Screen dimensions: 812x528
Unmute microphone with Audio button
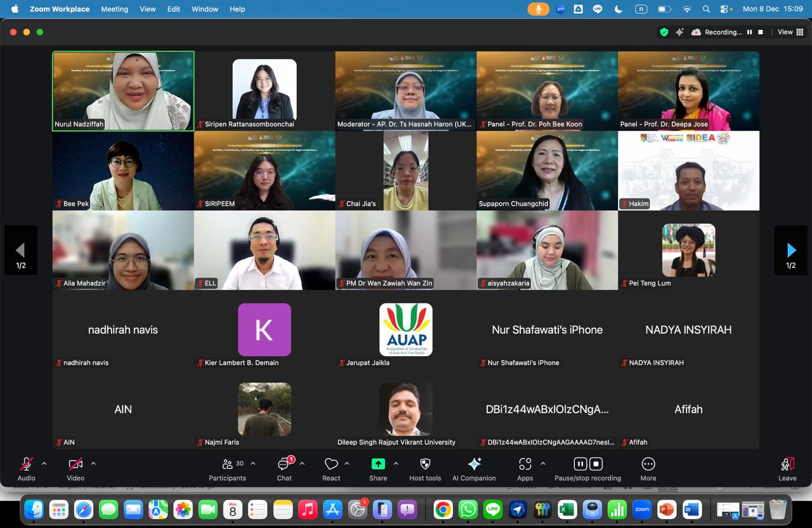26,468
